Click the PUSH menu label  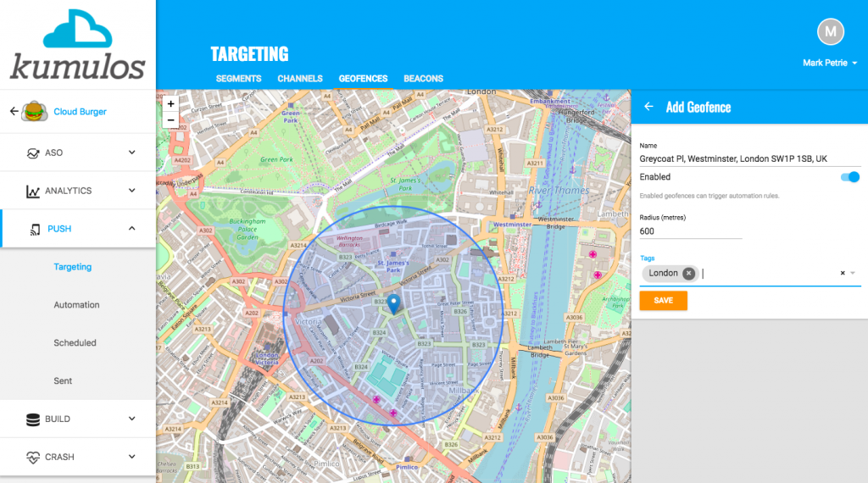point(59,229)
